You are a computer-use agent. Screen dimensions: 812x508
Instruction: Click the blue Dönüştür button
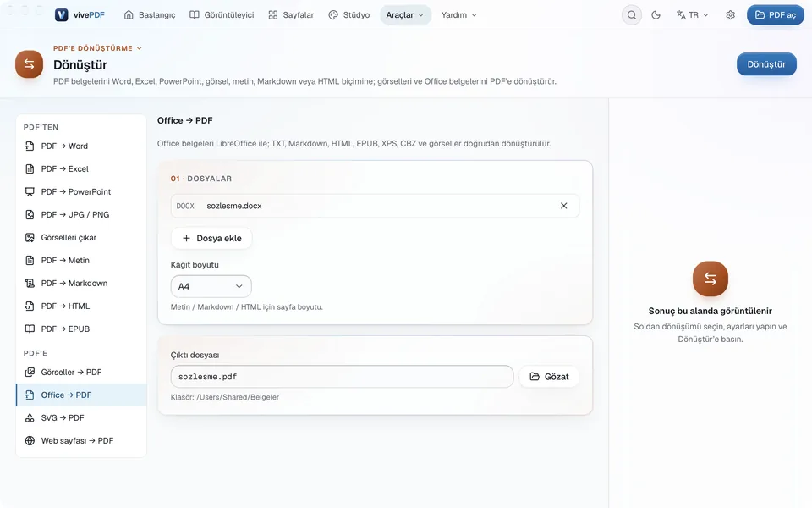(766, 64)
